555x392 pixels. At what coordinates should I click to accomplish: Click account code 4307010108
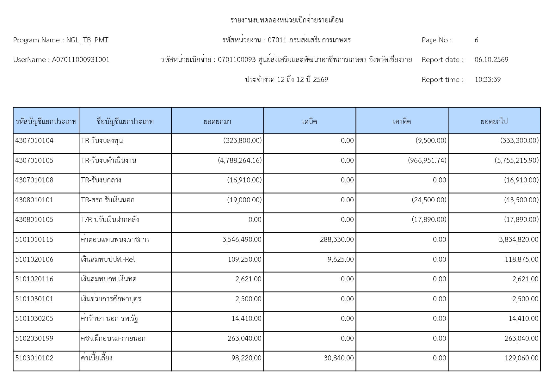[34, 180]
